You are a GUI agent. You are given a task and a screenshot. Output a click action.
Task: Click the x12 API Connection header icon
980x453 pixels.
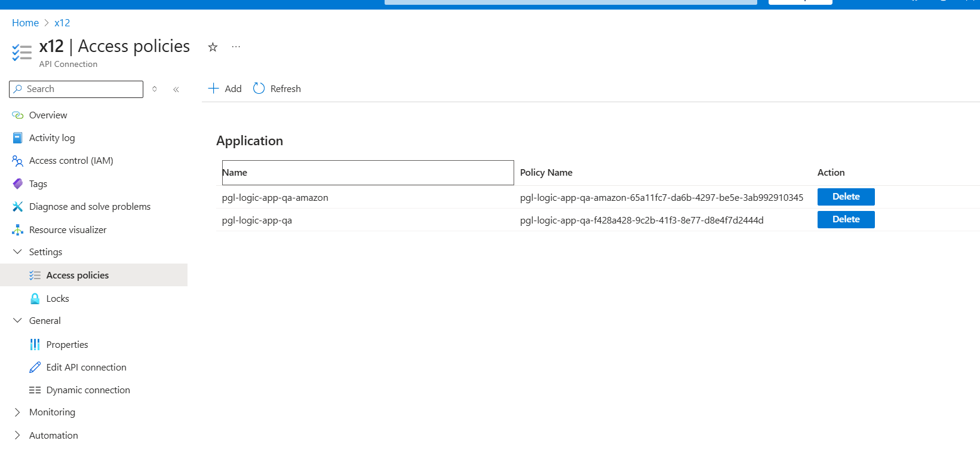(22, 52)
